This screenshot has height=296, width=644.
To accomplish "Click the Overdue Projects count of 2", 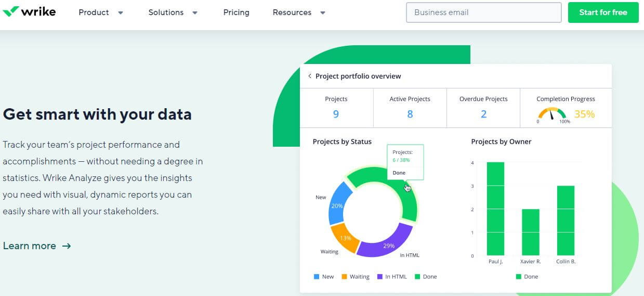I will [x=483, y=114].
